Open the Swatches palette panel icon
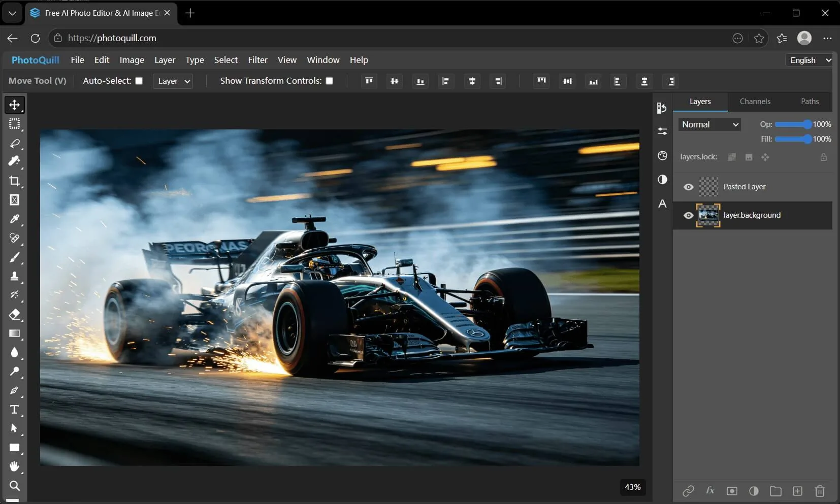The height and width of the screenshot is (504, 840). [662, 155]
